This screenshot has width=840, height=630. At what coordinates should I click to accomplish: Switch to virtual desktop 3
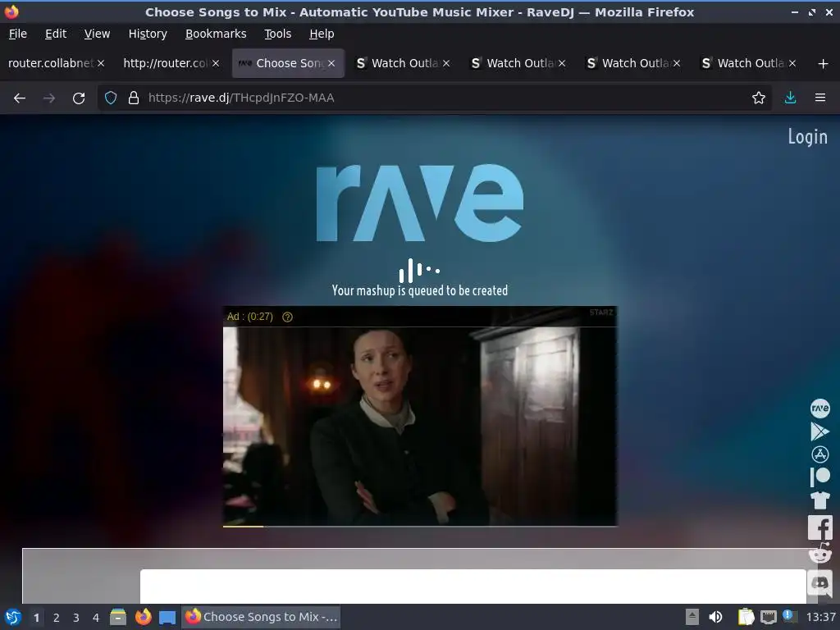[x=76, y=618]
